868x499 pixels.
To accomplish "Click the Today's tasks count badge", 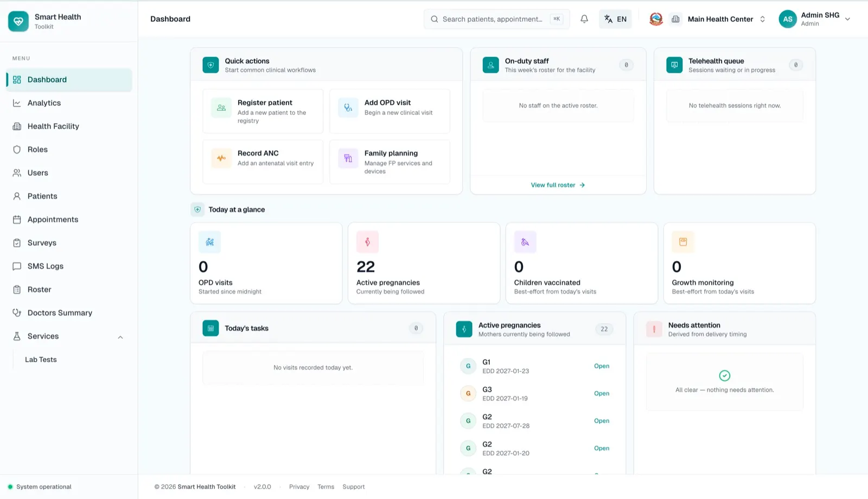I will pos(416,328).
